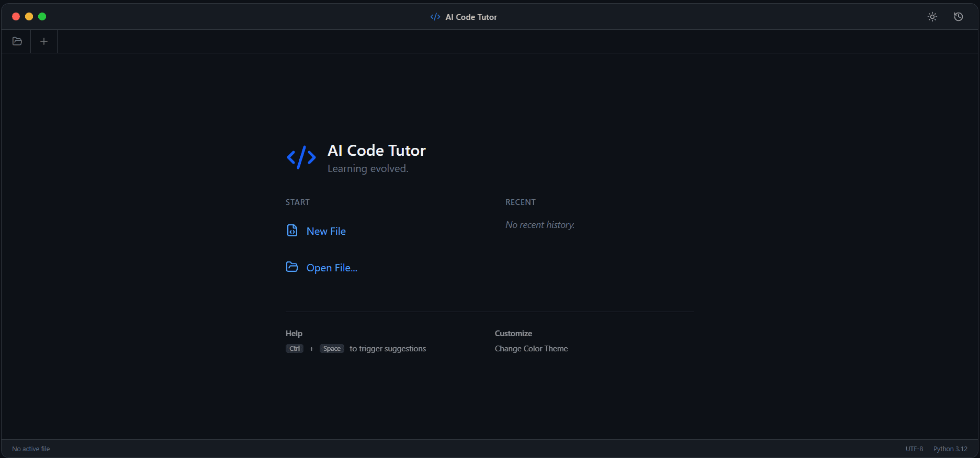Image resolution: width=980 pixels, height=458 pixels.
Task: Click the New File document icon
Action: [292, 231]
